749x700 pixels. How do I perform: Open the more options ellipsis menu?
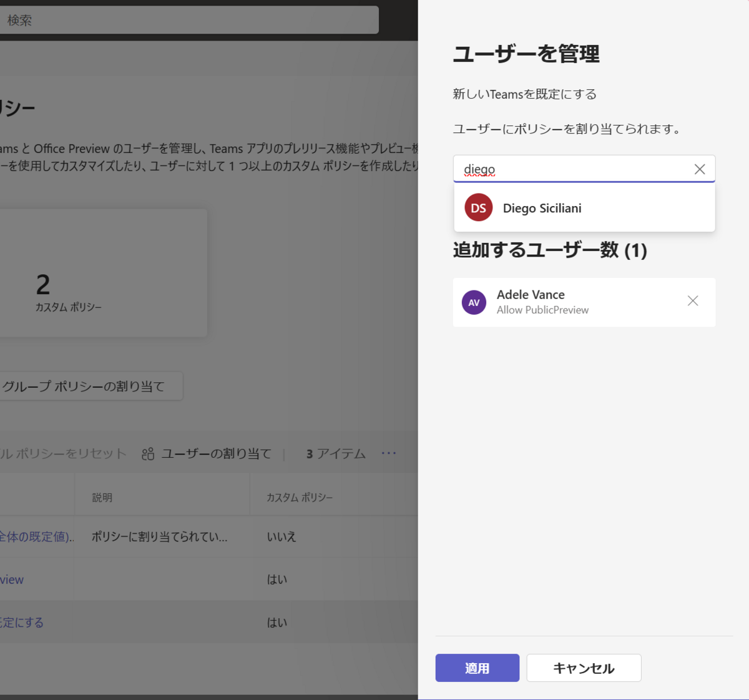tap(389, 453)
